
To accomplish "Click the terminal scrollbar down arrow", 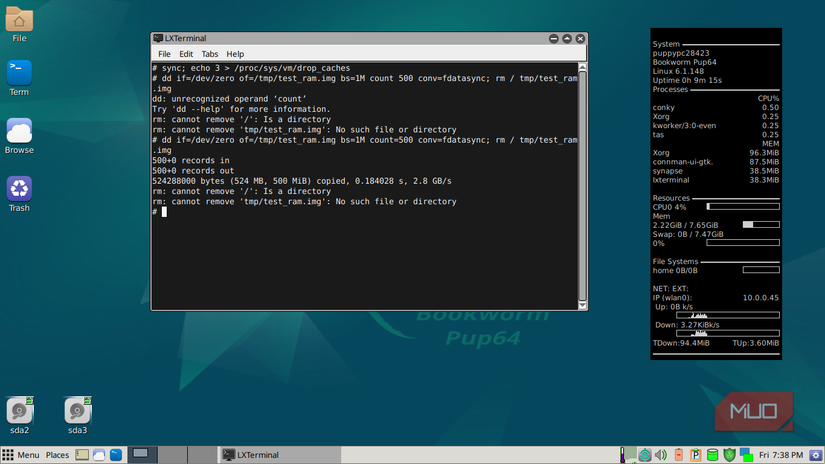I will pyautogui.click(x=582, y=305).
